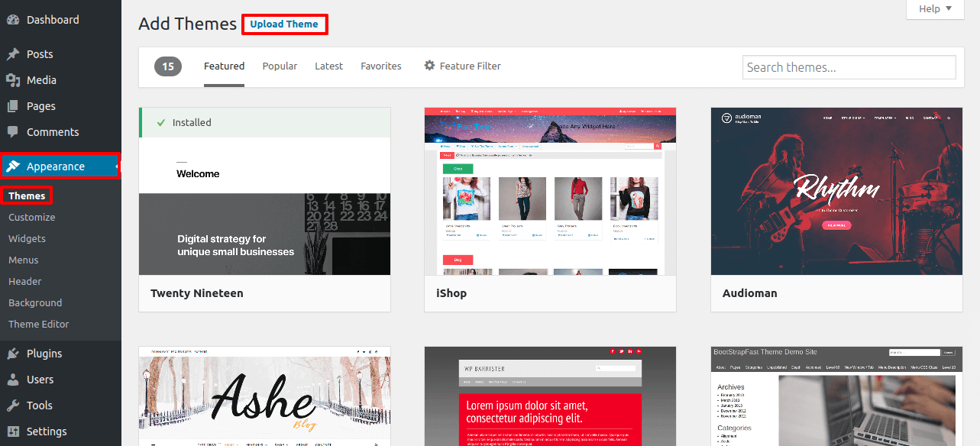Click the Users person icon

[13, 380]
